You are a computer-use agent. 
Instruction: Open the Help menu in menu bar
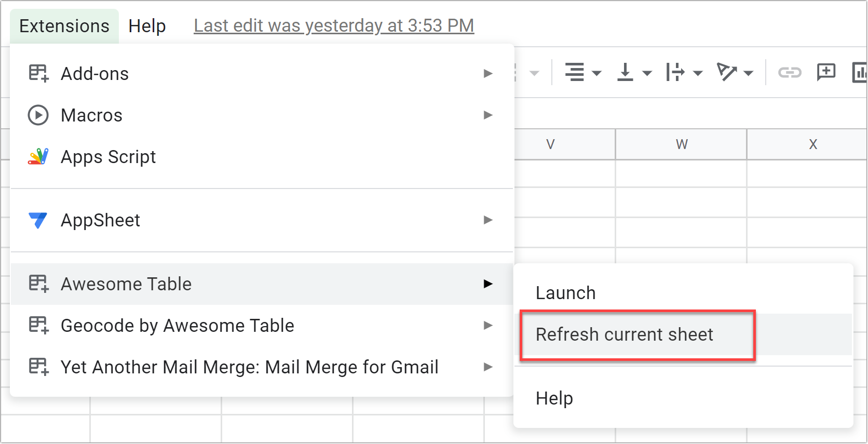click(147, 26)
